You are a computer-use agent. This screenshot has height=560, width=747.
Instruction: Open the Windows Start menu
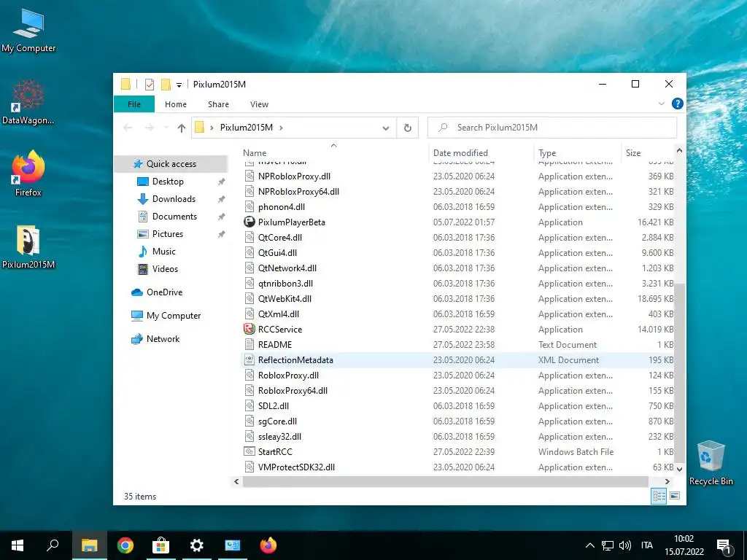pyautogui.click(x=18, y=545)
